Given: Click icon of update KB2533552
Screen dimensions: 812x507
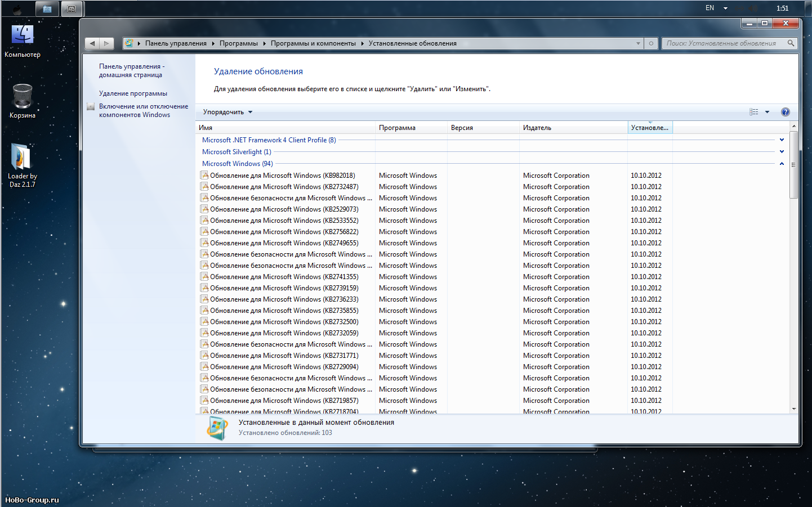Looking at the screenshot, I should [x=204, y=220].
